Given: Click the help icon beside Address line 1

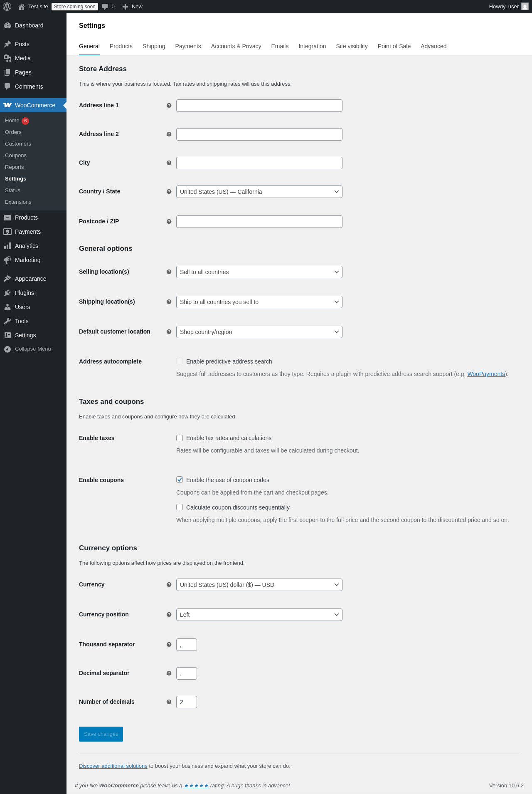Looking at the screenshot, I should point(169,106).
